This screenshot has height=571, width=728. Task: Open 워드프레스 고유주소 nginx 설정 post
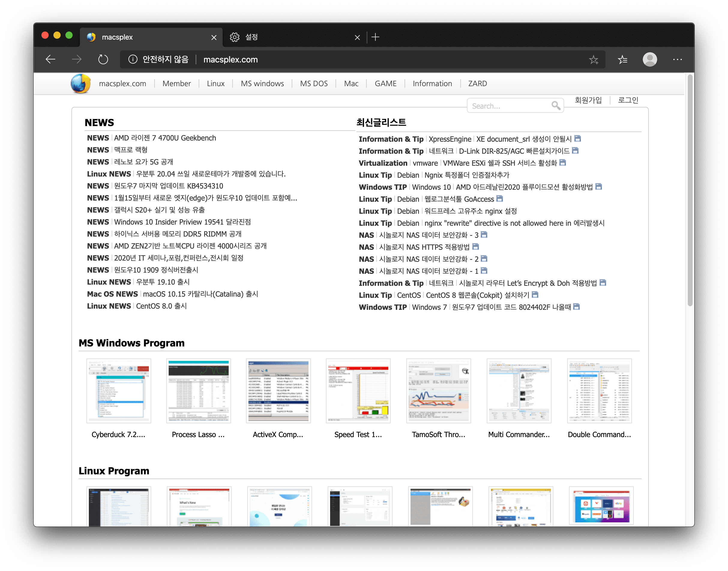(471, 211)
